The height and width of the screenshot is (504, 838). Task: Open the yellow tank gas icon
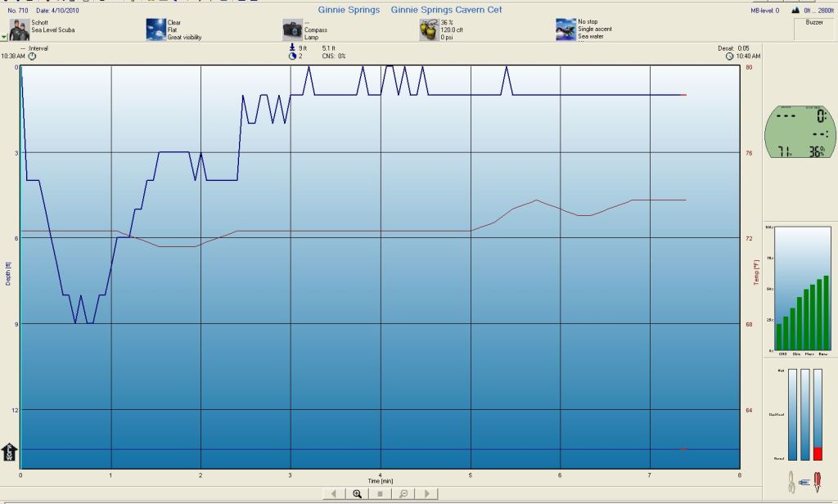(x=429, y=30)
